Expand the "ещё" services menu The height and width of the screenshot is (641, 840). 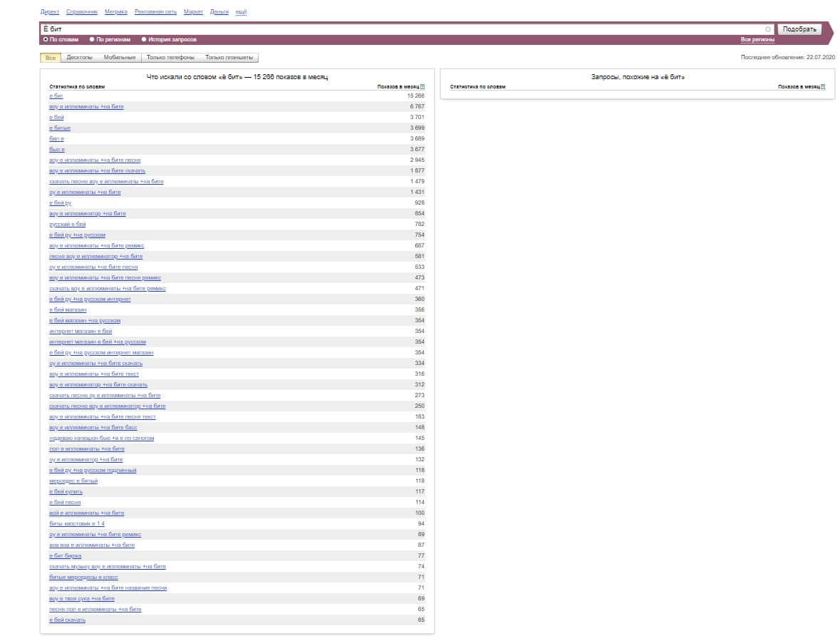click(x=241, y=12)
